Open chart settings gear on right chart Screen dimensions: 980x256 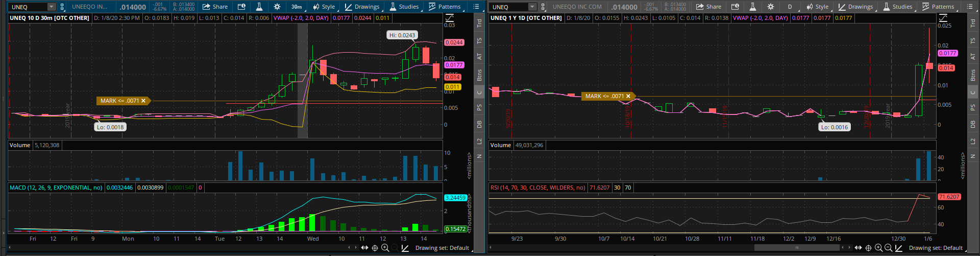(770, 7)
